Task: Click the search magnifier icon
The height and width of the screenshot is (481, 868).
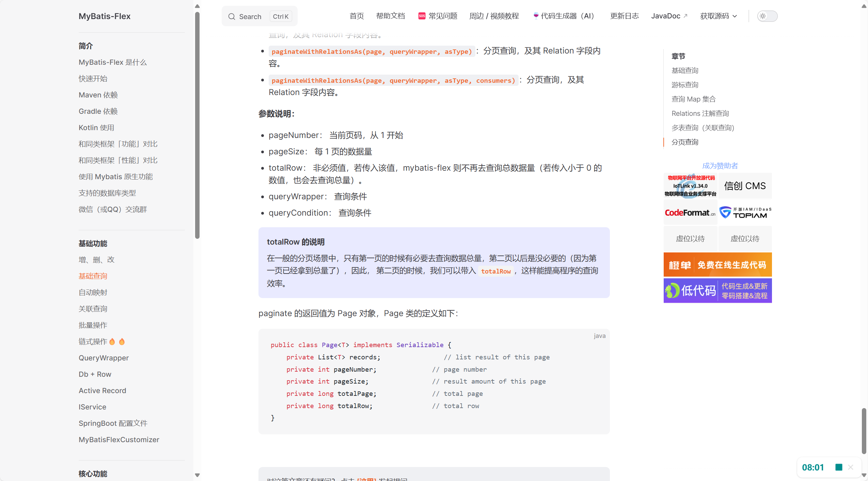Action: pos(232,16)
